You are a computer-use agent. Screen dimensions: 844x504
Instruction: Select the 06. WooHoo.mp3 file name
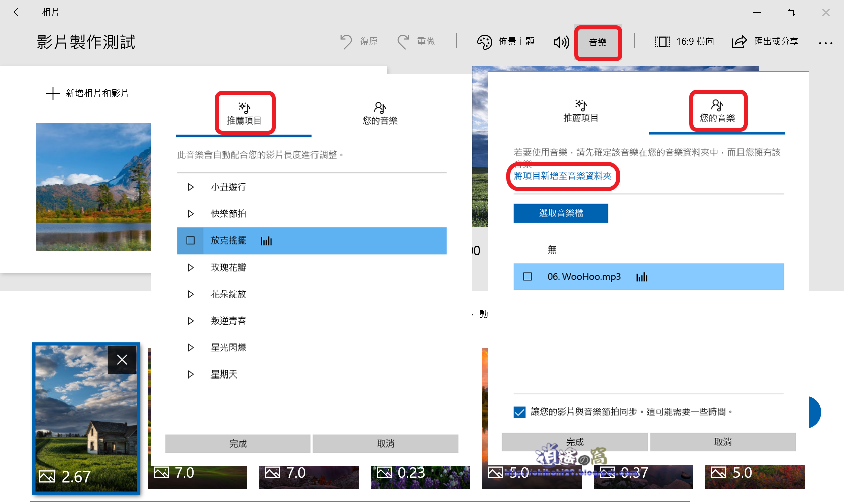[x=584, y=277]
